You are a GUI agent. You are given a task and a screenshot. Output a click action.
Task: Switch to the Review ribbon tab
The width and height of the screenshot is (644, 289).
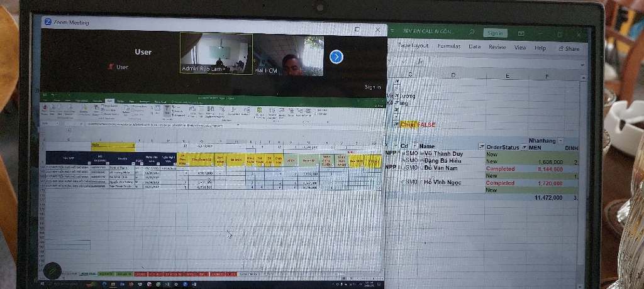[x=497, y=47]
